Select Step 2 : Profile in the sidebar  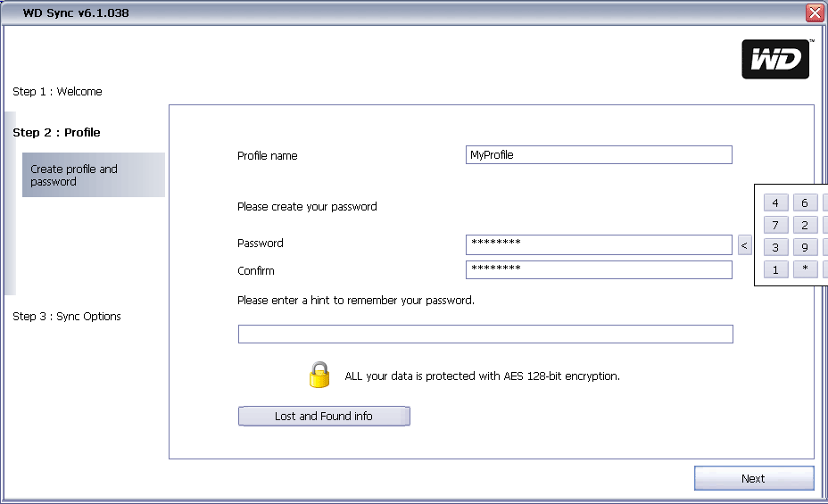[x=56, y=133]
